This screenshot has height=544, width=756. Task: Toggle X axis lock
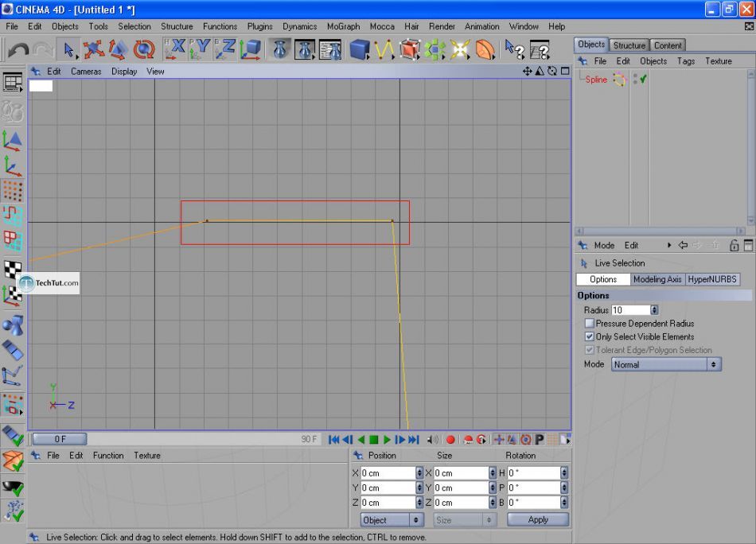click(x=174, y=49)
